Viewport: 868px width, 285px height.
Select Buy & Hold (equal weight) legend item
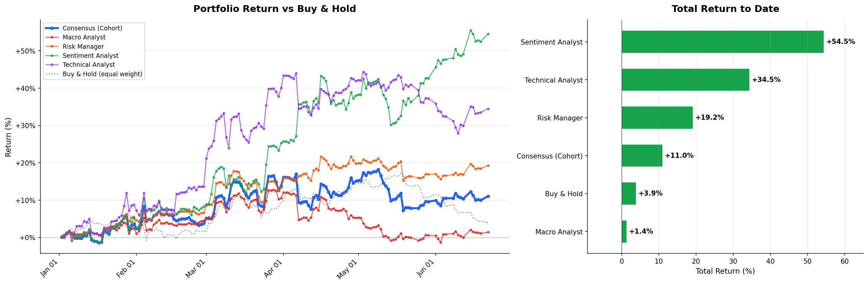[x=102, y=74]
